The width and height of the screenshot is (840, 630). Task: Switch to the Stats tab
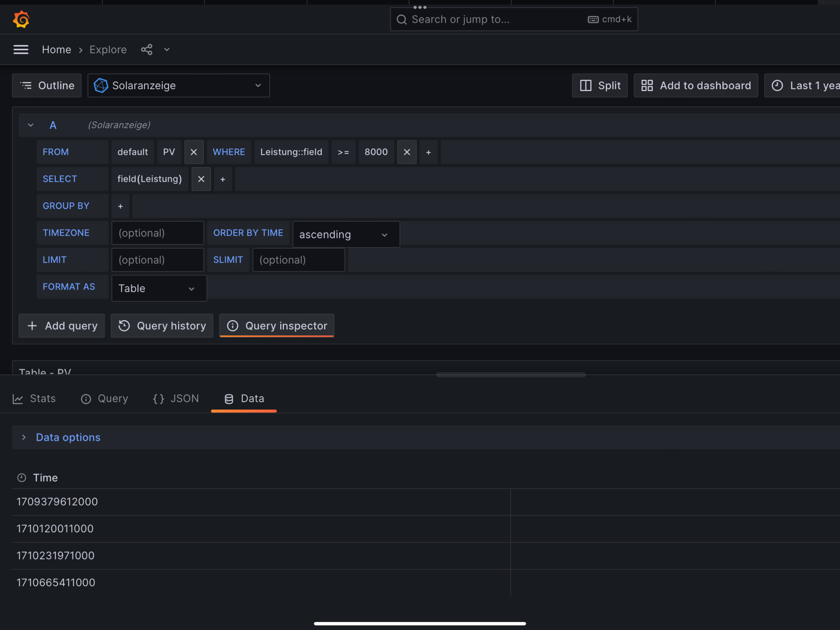(34, 399)
